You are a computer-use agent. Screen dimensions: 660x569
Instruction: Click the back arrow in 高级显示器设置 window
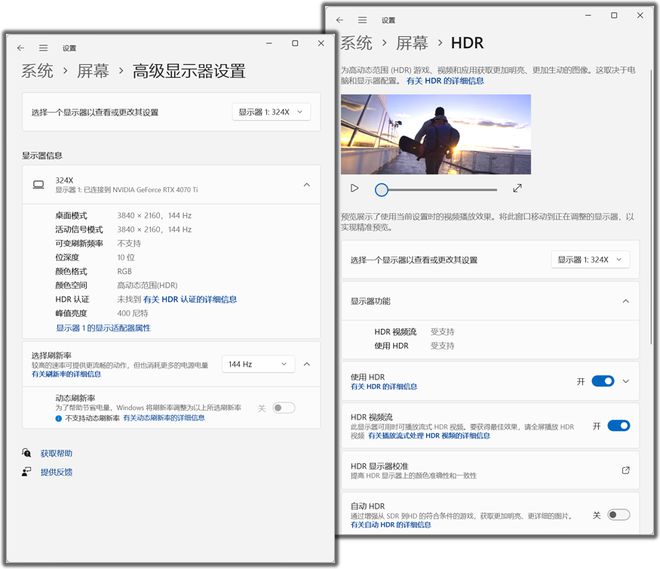21,47
